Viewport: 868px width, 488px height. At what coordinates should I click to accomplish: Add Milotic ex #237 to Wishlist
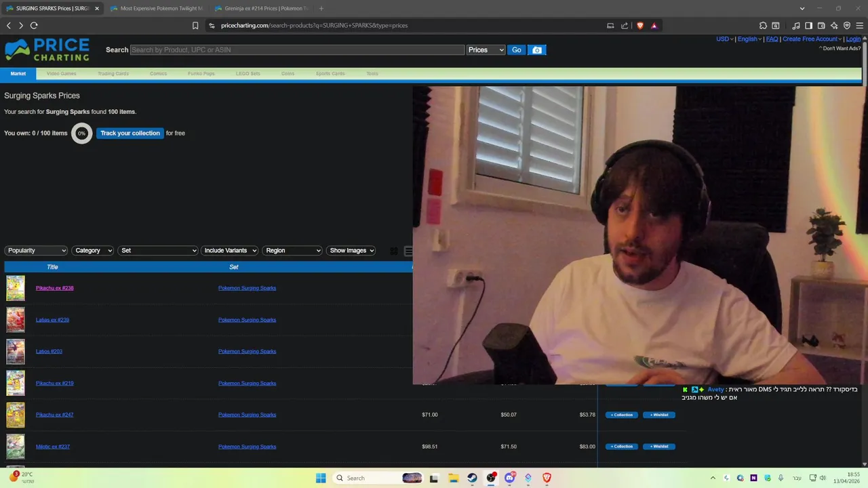click(659, 447)
